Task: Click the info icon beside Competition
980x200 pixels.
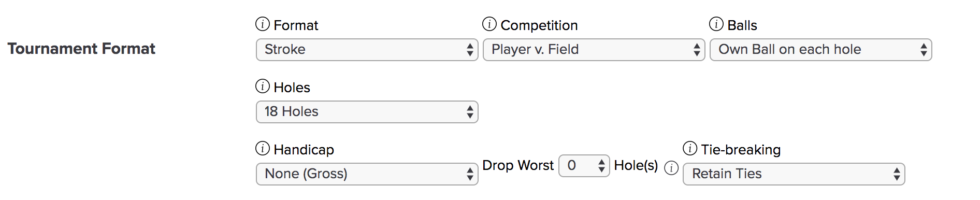Action: click(x=489, y=24)
